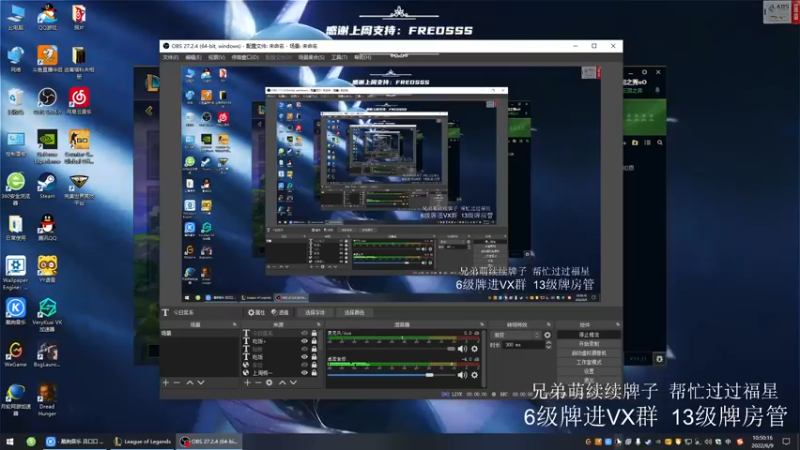The width and height of the screenshot is (800, 450).
Task: Click the remove scene minus icon
Action: (x=177, y=382)
